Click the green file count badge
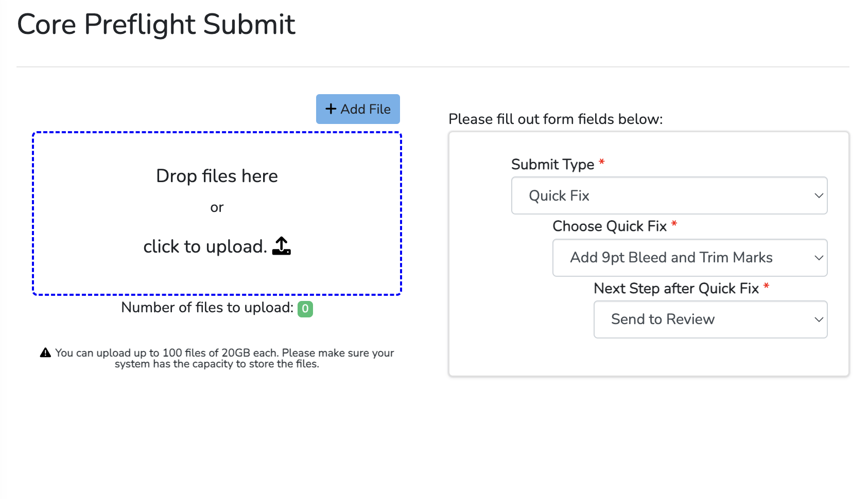This screenshot has width=868, height=499. (x=305, y=309)
